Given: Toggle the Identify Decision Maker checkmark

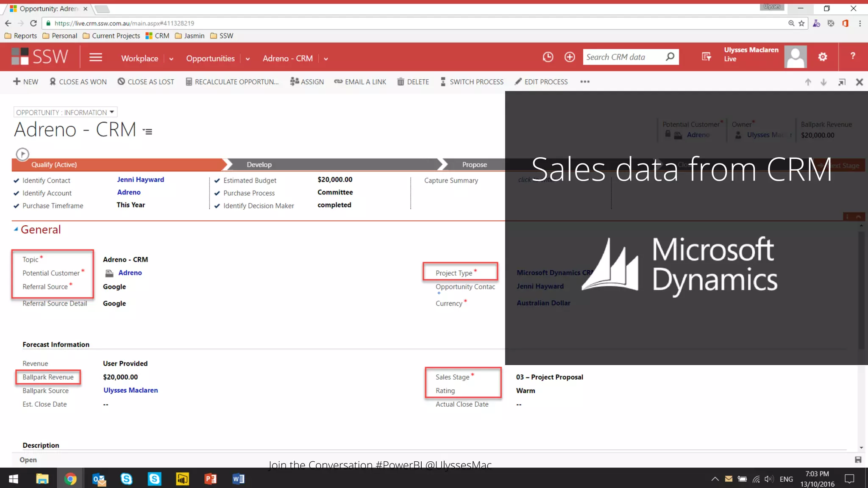Looking at the screenshot, I should tap(217, 206).
